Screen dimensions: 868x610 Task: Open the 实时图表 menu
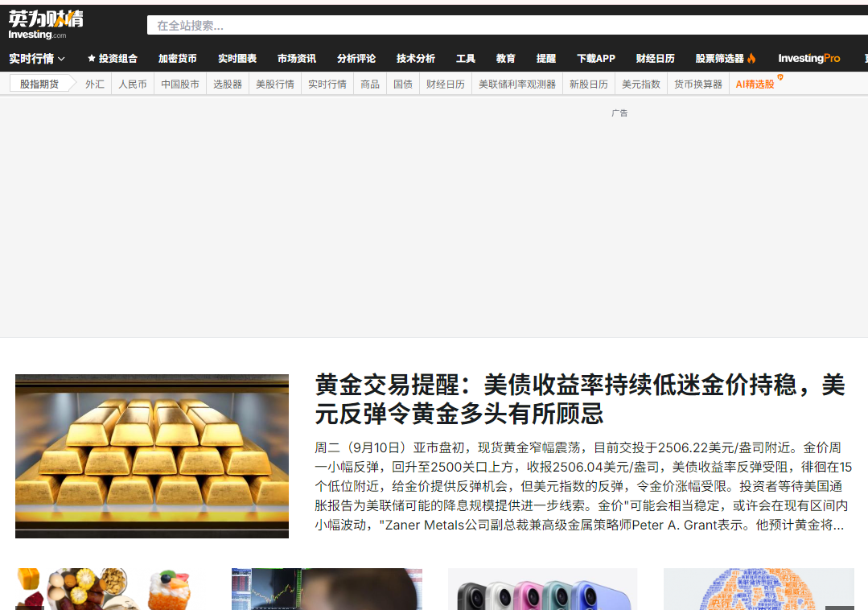[x=237, y=59]
